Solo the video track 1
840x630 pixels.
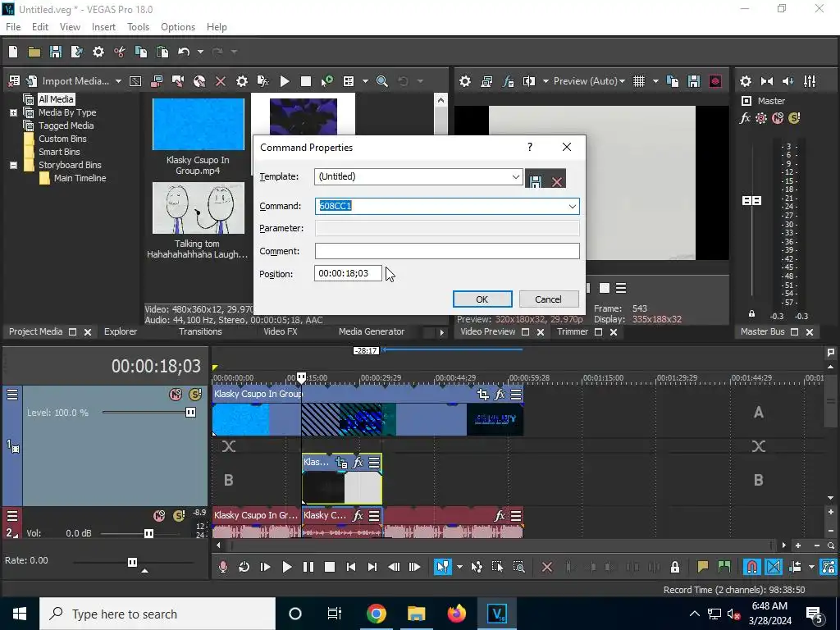(195, 395)
